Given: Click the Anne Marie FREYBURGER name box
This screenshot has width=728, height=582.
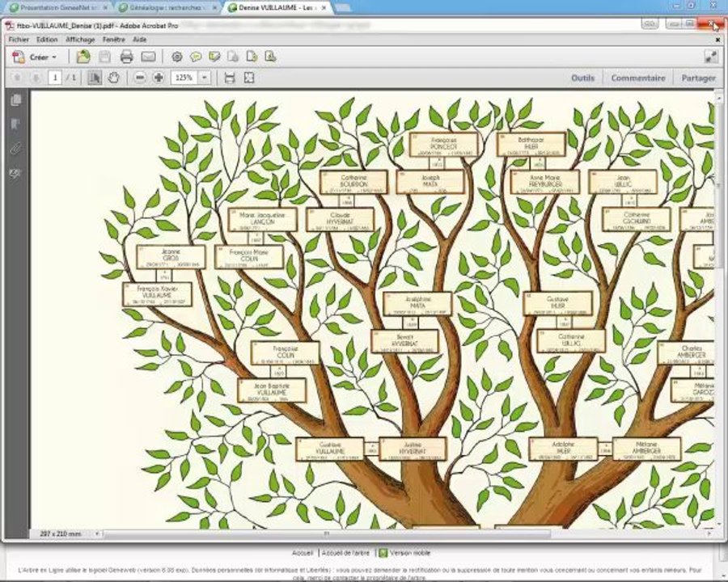Looking at the screenshot, I should click(x=545, y=183).
